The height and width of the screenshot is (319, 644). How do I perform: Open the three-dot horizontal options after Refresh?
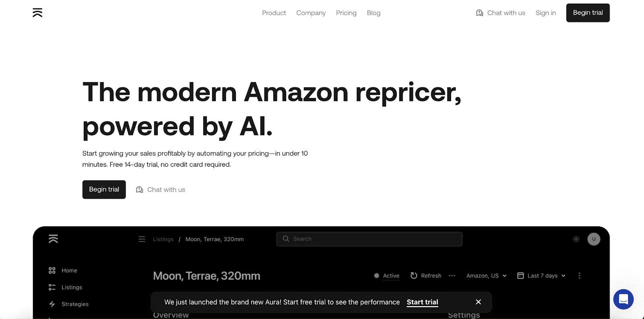(452, 276)
